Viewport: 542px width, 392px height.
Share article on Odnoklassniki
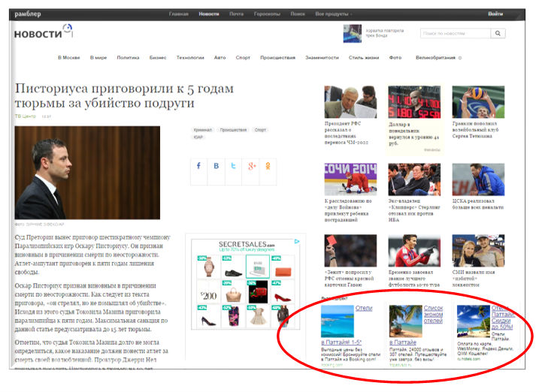click(x=269, y=166)
